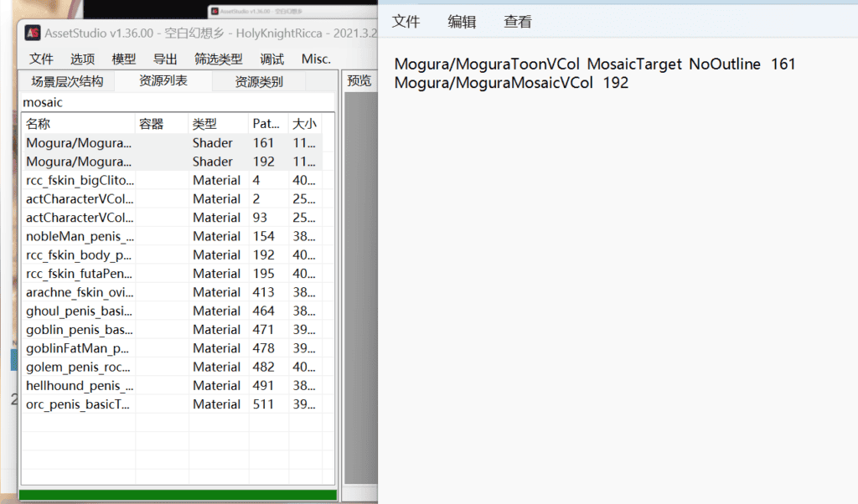This screenshot has width=858, height=504.
Task: Open the 文件 menu in AssetStudio
Action: (41, 59)
